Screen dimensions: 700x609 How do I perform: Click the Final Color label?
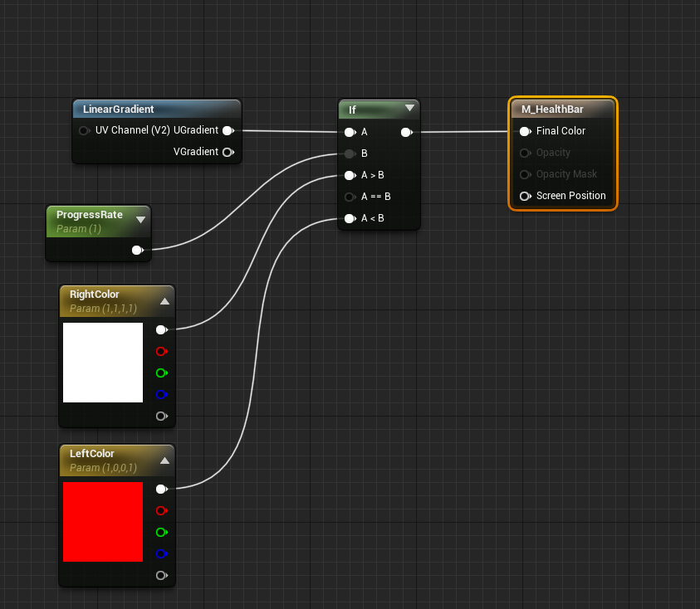tap(560, 131)
